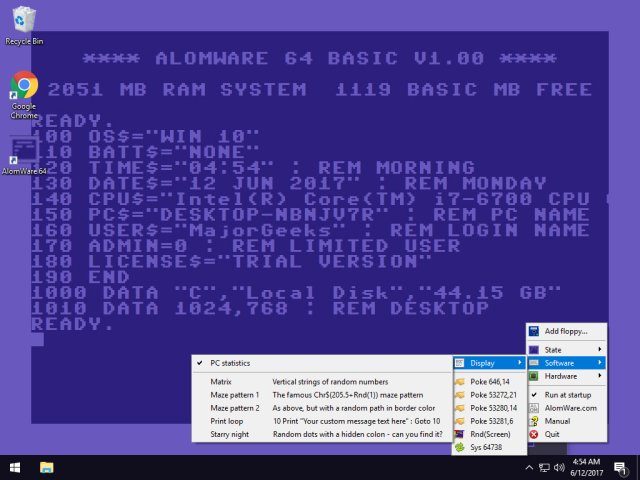Click the State menu icon

click(x=533, y=350)
